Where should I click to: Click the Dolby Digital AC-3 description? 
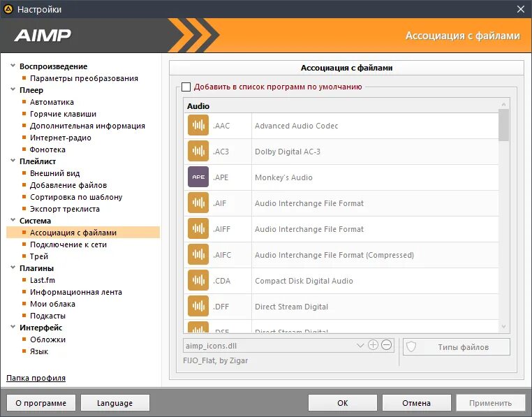[x=288, y=152]
